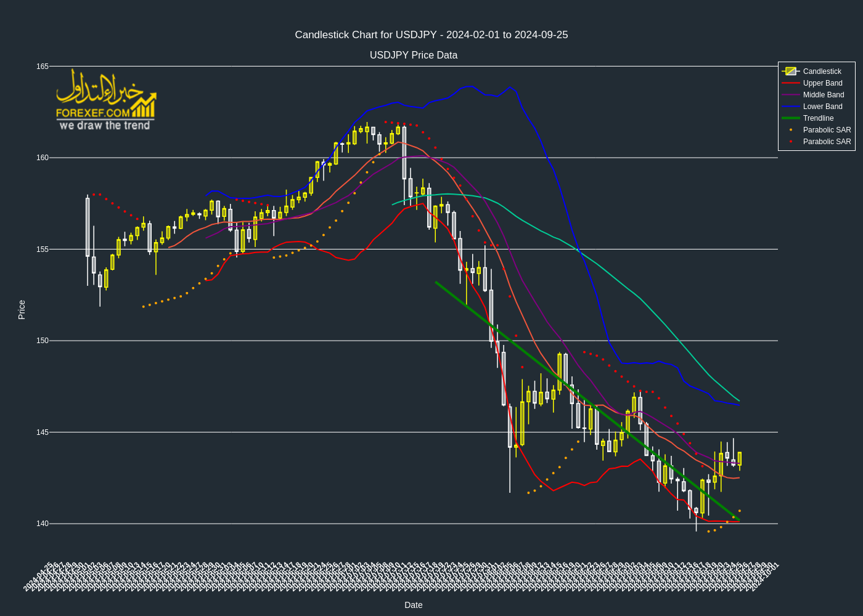The width and height of the screenshot is (863, 616).
Task: Click the 150 y-axis tick label
Action: tap(42, 341)
